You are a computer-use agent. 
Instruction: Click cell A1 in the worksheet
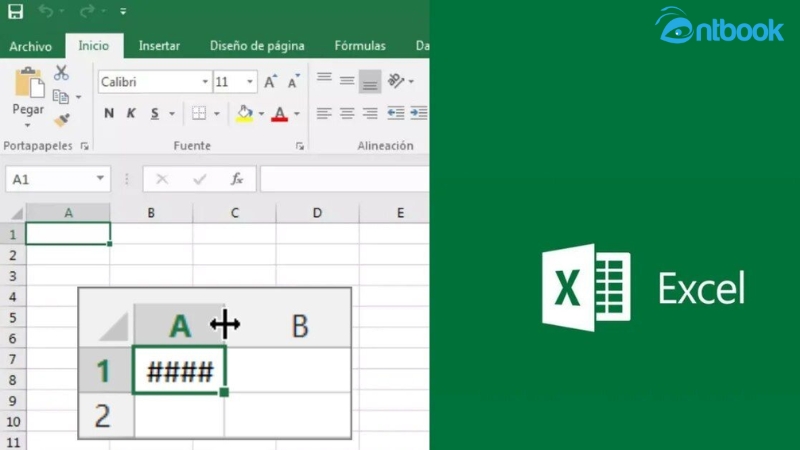pos(68,234)
